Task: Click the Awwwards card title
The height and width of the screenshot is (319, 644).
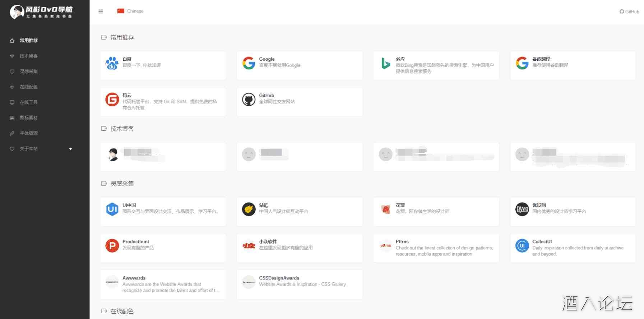Action: [x=134, y=278]
